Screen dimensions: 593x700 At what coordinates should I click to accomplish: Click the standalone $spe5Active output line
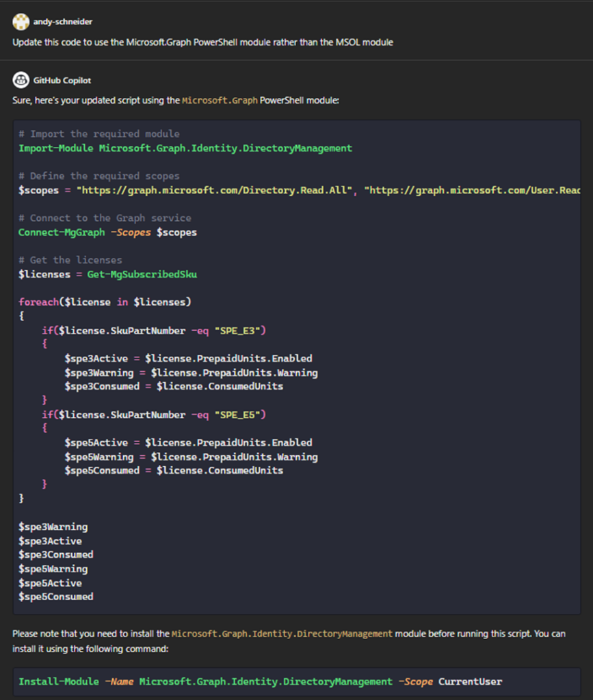coord(51,583)
